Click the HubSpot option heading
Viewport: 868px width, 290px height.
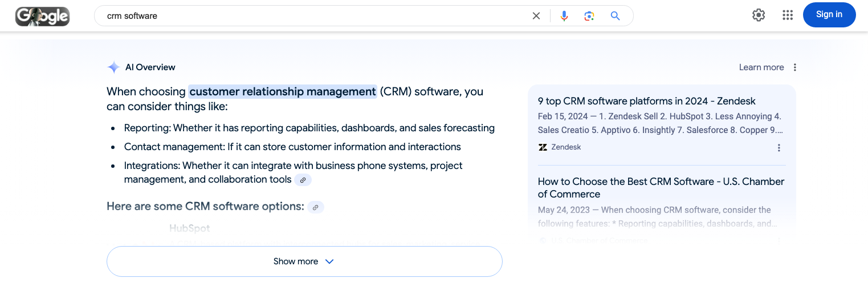click(x=190, y=228)
